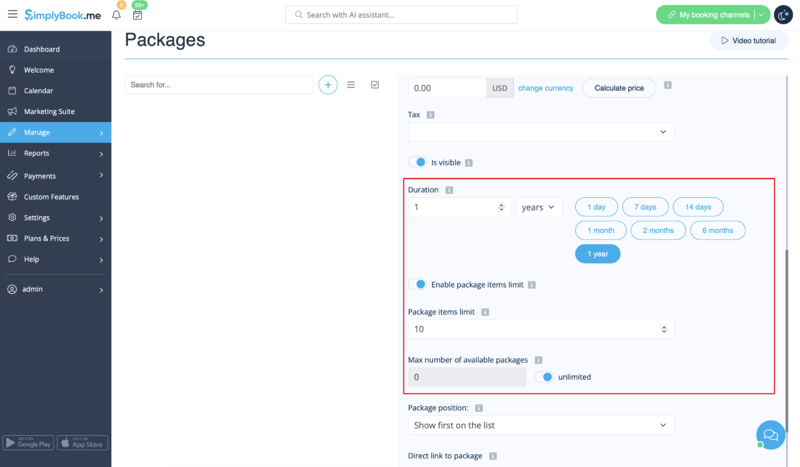Expand the Manage submenu arrow
Viewport: 800px width, 467px height.
(x=101, y=133)
